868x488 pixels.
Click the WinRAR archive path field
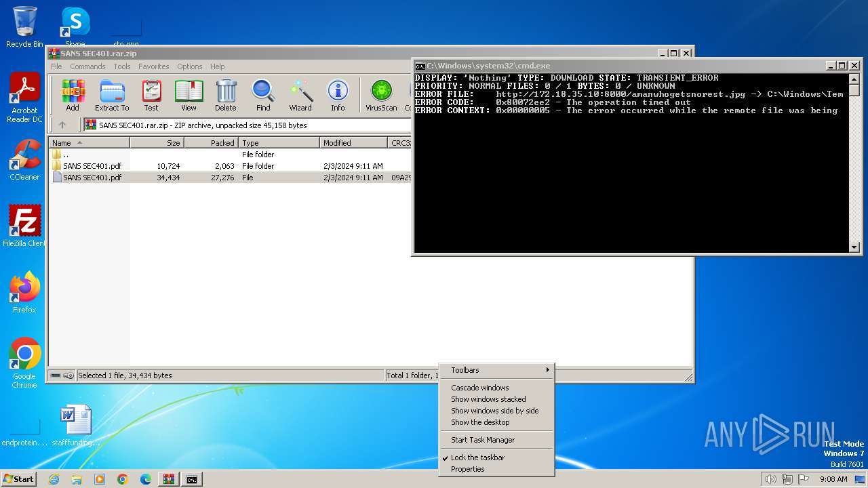[x=248, y=125]
